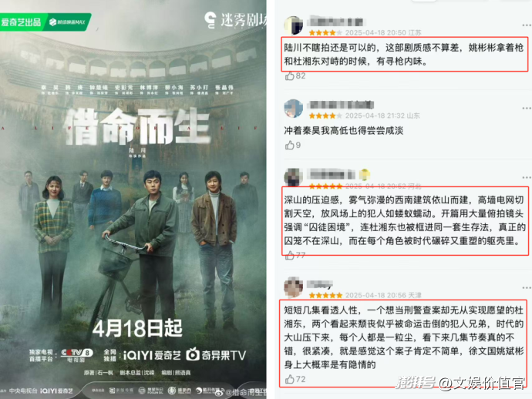This screenshot has height=399, width=532.
Task: Tap thumbs-up on the 77-likes review
Action: coord(289,255)
